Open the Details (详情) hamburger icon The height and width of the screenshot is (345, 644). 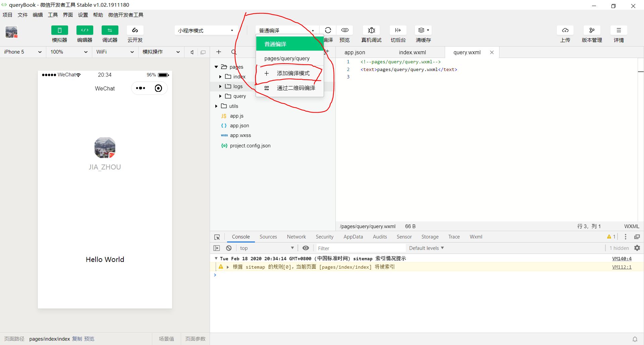pos(619,30)
